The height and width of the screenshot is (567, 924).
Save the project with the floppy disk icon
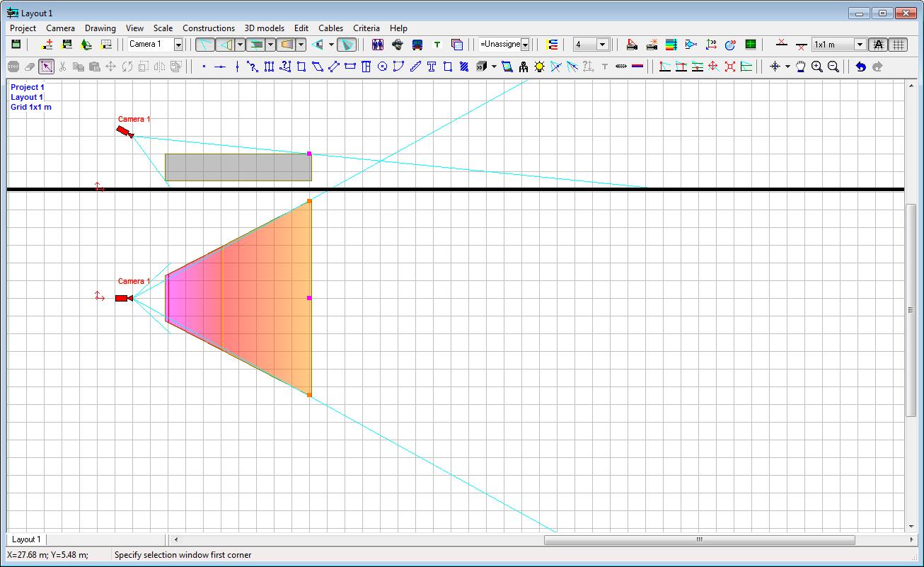[15, 44]
